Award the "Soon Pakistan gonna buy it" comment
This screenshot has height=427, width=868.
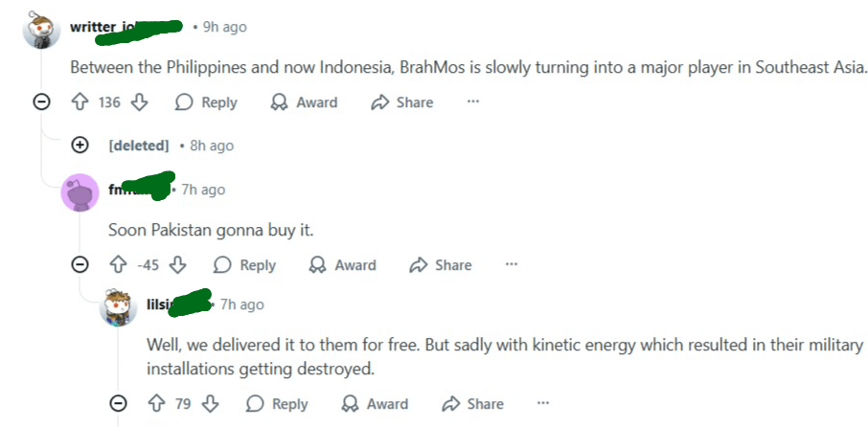(342, 265)
